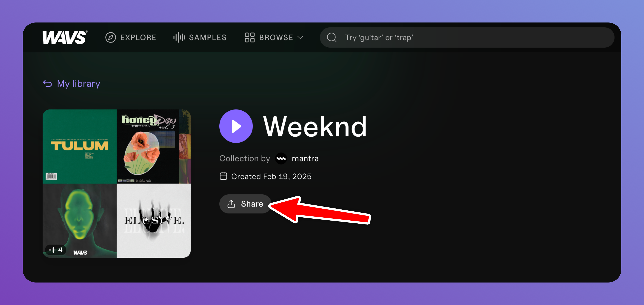644x305 pixels.
Task: Click the Share button
Action: 245,204
